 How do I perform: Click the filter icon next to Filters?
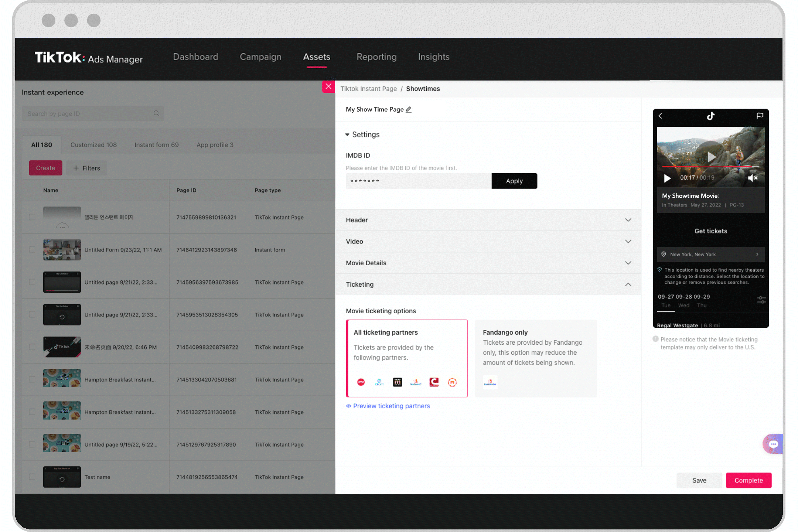coord(76,168)
